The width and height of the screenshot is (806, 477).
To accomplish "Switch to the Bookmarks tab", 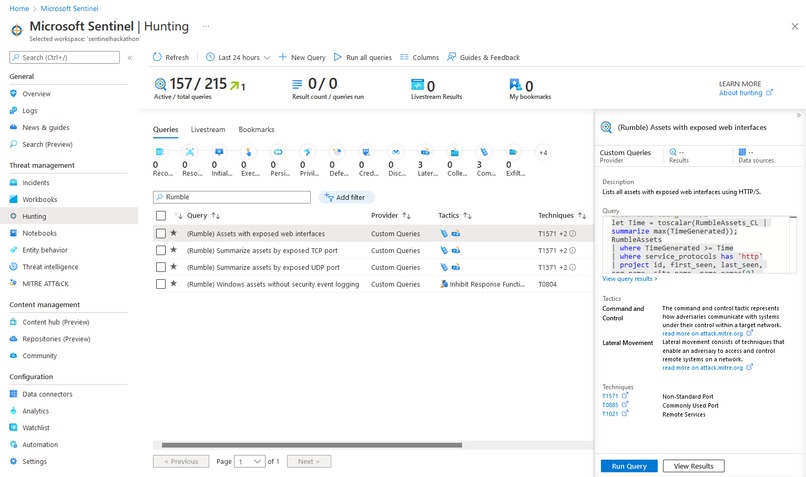I will [x=256, y=130].
